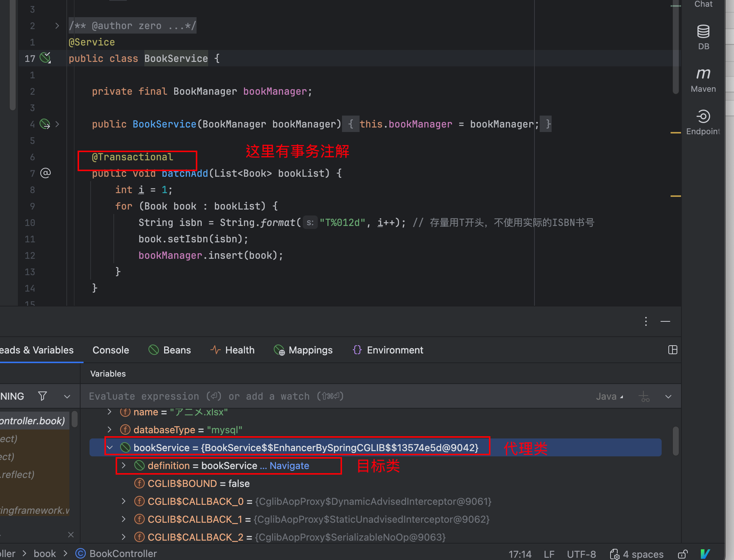The image size is (734, 560).
Task: Expand the CGLIB$CALLBACK_0 variable node
Action: (x=124, y=501)
